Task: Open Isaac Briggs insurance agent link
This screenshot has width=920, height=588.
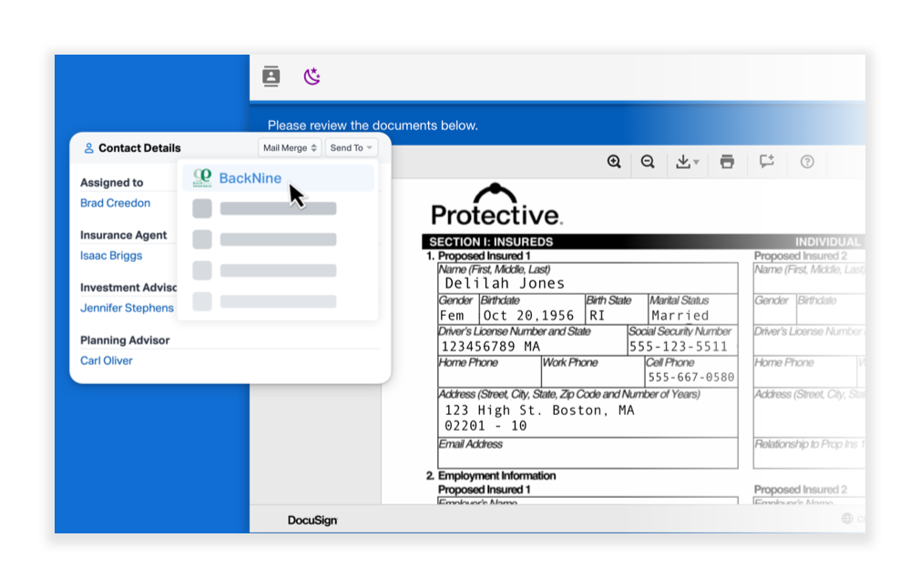Action: coord(111,256)
